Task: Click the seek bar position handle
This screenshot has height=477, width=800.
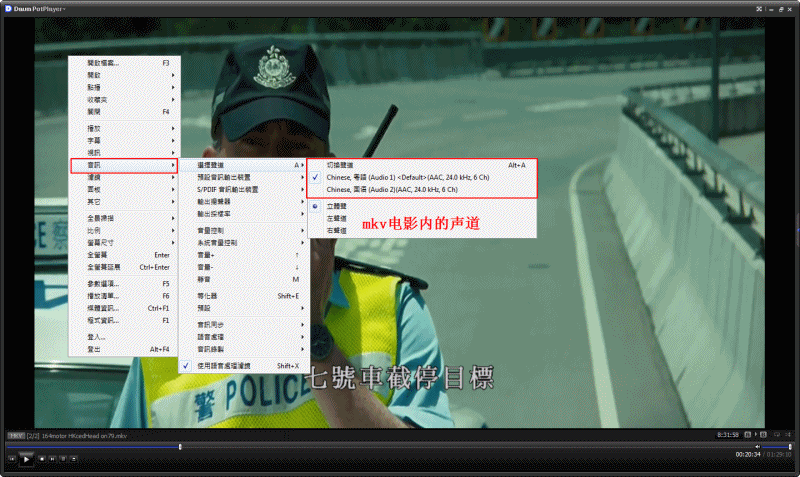Action: 180,447
